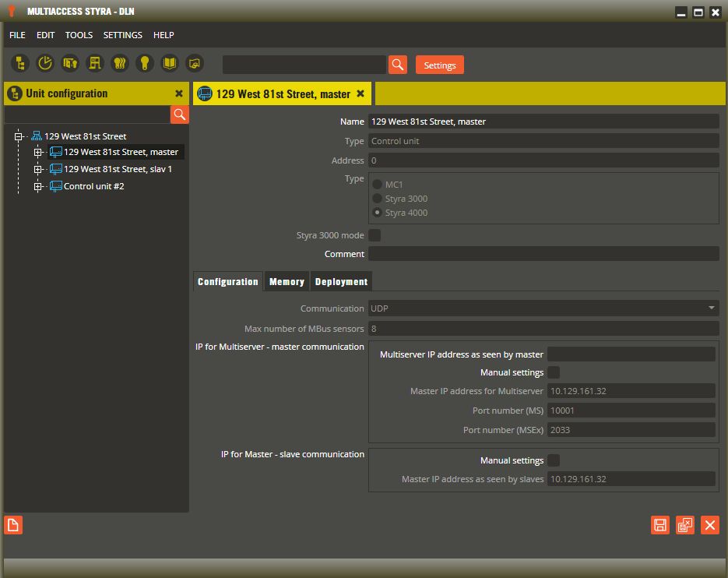Switch to the Deployment tab
This screenshot has width=728, height=578.
pyautogui.click(x=341, y=281)
